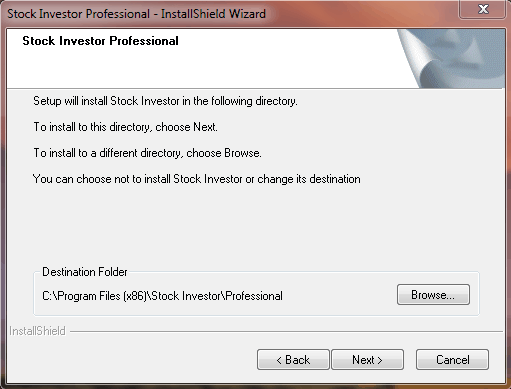
Task: Click the "change its destination" instruction line
Action: [x=197, y=179]
